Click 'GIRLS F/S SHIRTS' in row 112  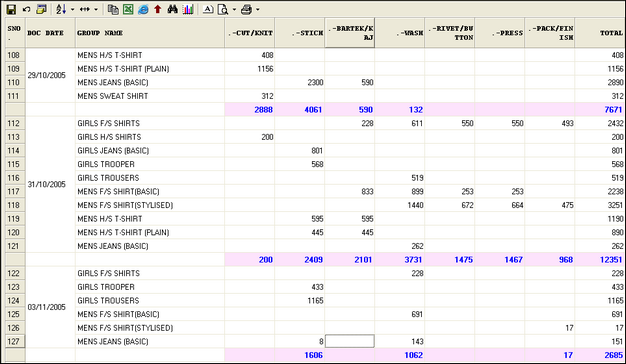point(109,123)
